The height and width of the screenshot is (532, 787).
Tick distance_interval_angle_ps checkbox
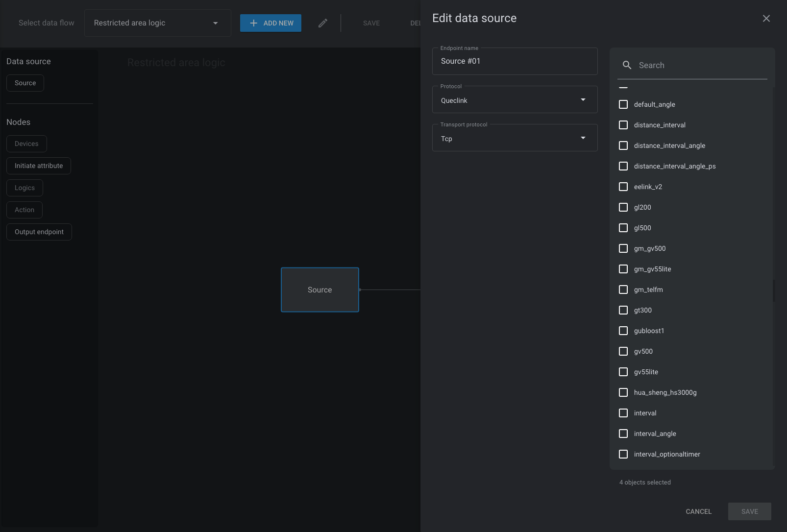click(x=623, y=166)
